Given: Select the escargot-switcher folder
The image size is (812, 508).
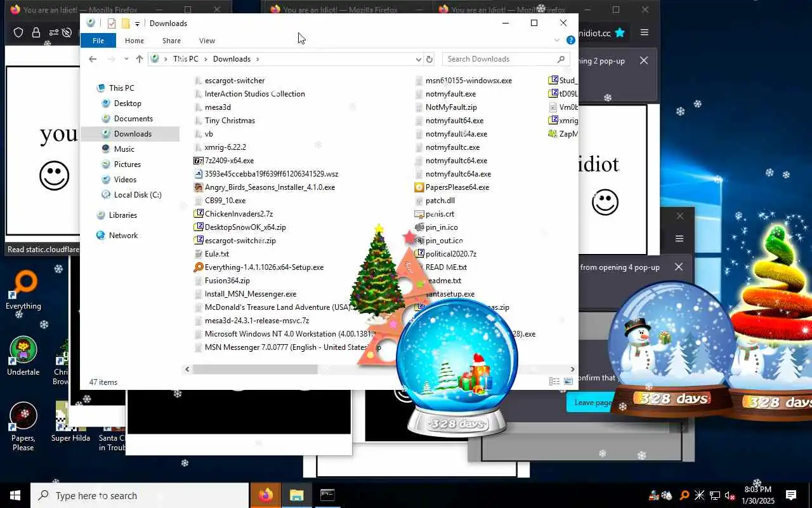Looking at the screenshot, I should 235,81.
